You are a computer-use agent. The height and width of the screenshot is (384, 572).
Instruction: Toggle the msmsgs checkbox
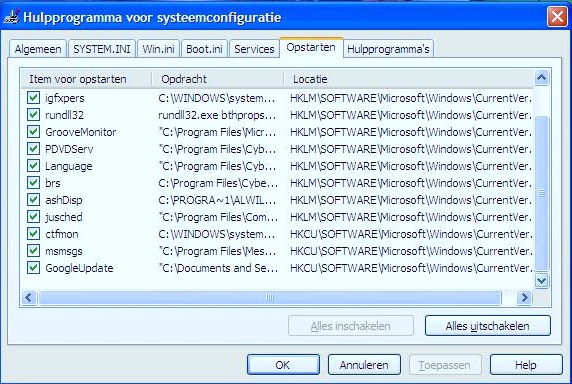point(33,251)
